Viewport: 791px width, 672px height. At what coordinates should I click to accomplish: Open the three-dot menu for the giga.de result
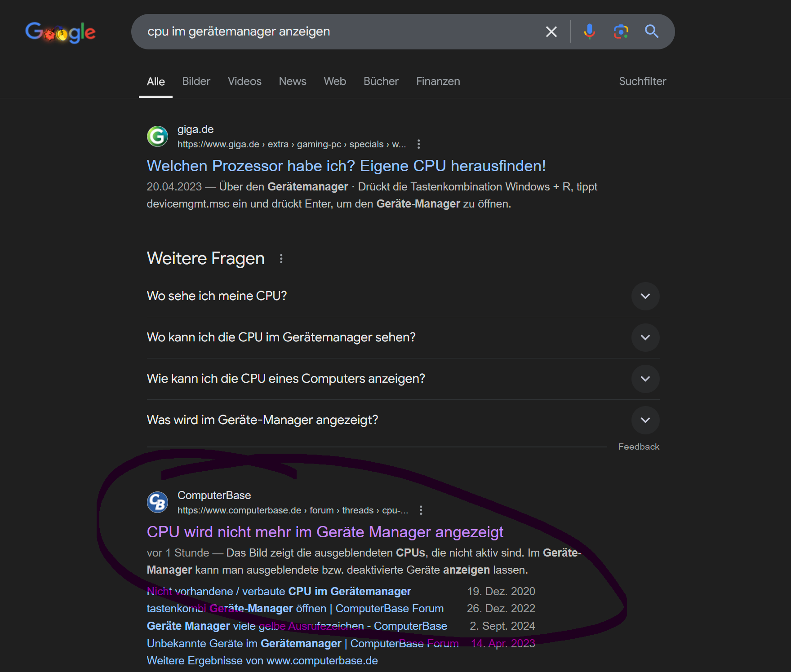pos(419,144)
